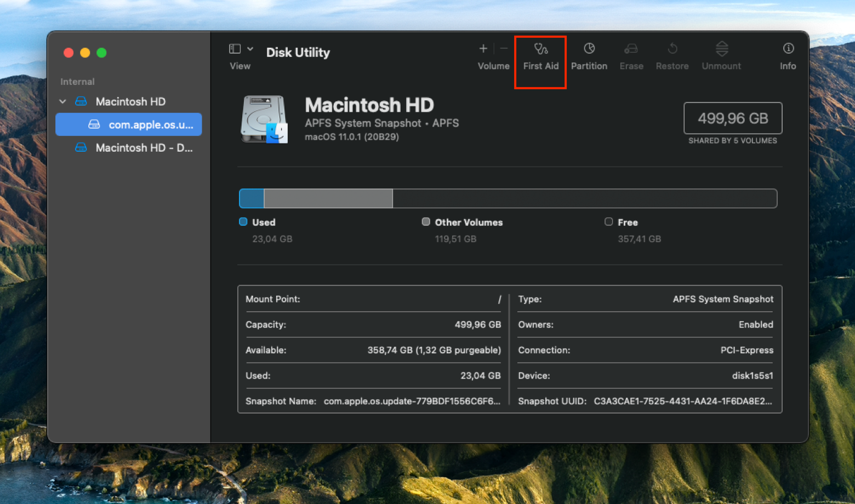The image size is (855, 504).
Task: Click the Macintosh HD drive icon
Action: point(264,119)
